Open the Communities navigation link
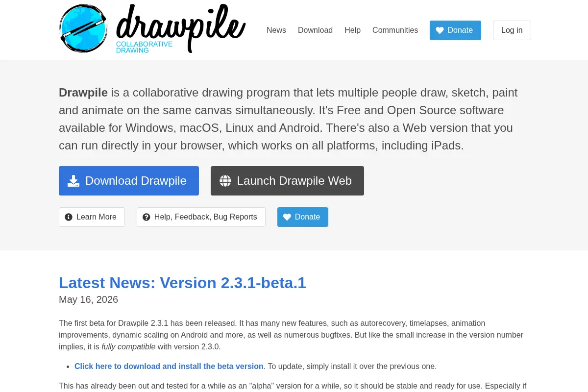This screenshot has width=588, height=392. (x=395, y=30)
